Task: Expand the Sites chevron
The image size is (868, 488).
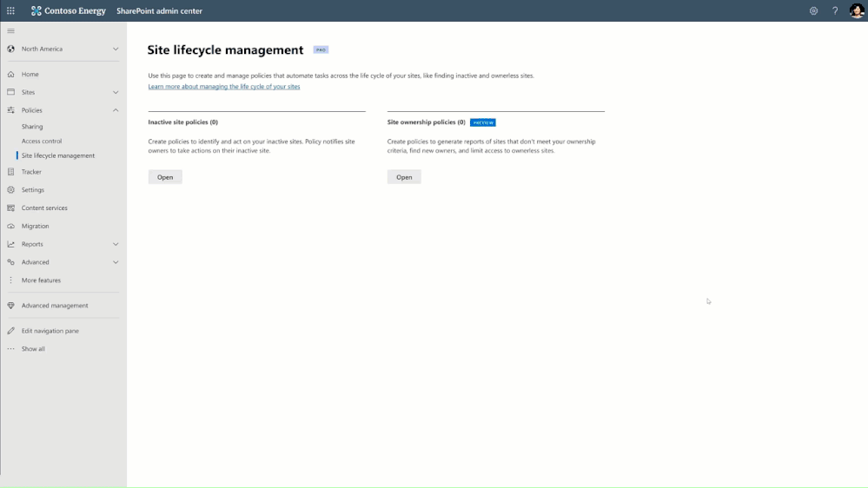Action: click(x=116, y=92)
